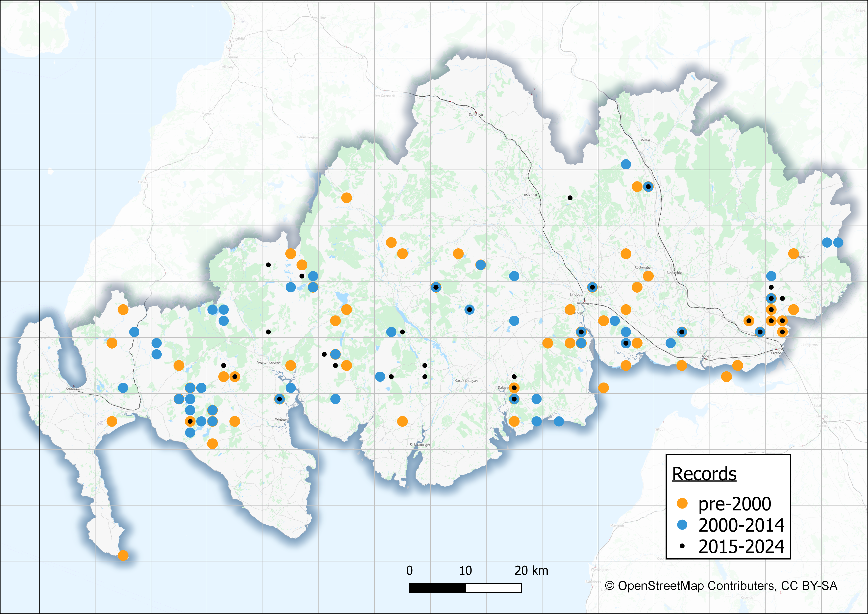Click the Kirkcudbright town label
The image size is (868, 614).
coord(420,445)
